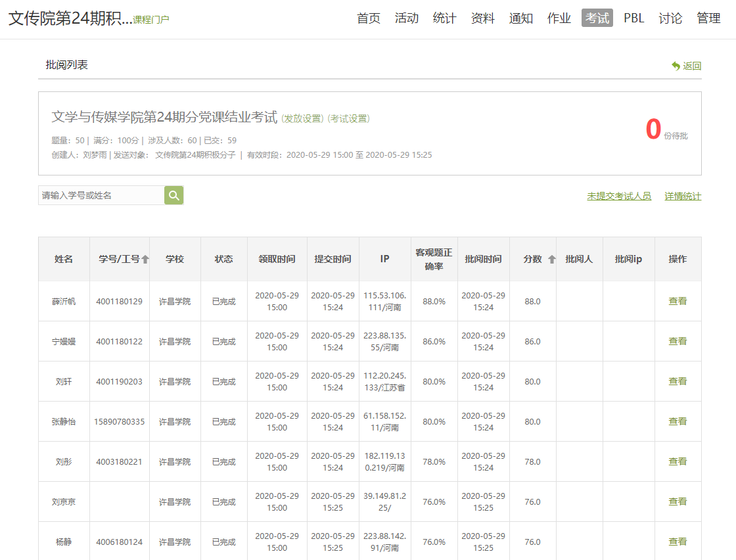Go to 首页 in top navigation
The height and width of the screenshot is (560, 736).
tap(369, 18)
